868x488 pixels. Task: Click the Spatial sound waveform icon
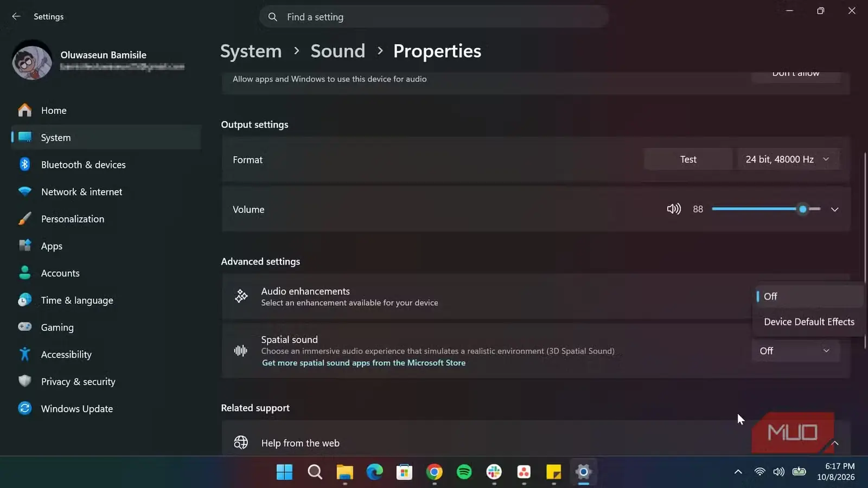[x=240, y=351]
